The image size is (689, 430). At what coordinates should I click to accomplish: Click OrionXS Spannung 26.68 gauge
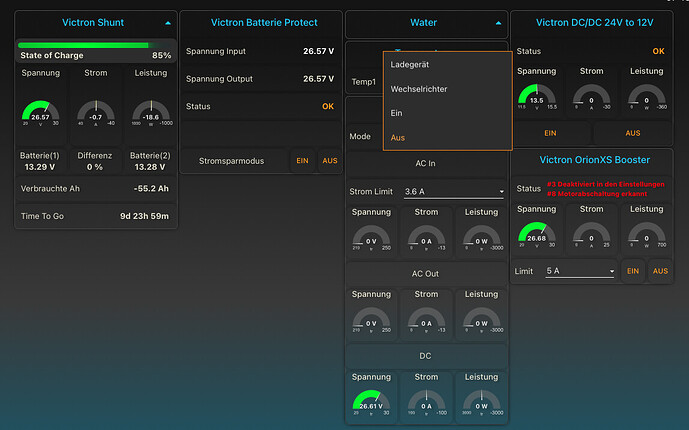(537, 235)
